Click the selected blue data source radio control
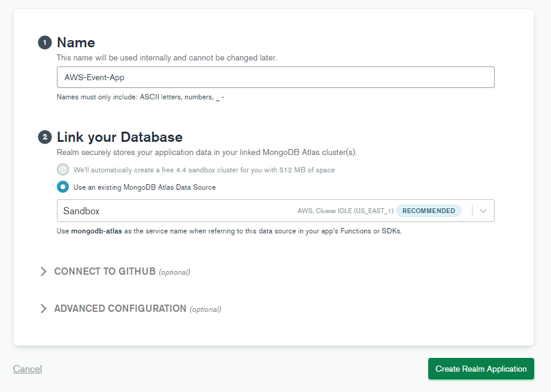Image resolution: width=551 pixels, height=392 pixels. (x=63, y=187)
